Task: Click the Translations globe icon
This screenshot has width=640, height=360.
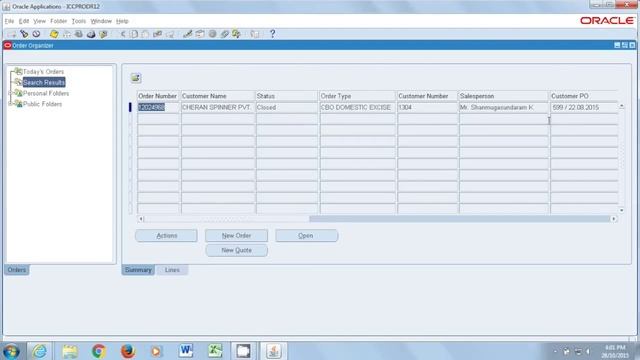Action: 212,34
